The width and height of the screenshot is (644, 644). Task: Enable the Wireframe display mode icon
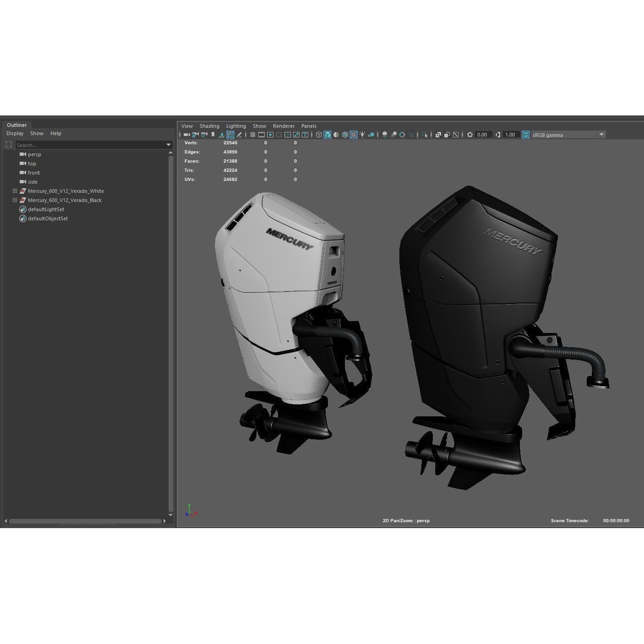[318, 135]
